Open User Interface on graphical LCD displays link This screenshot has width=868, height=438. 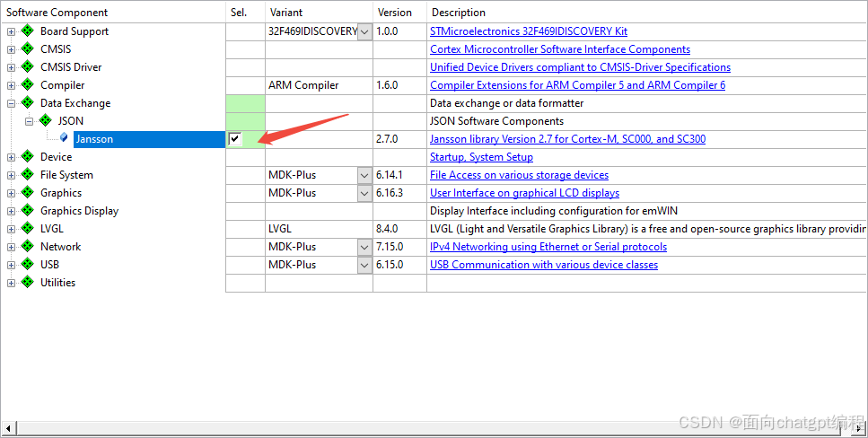[525, 193]
